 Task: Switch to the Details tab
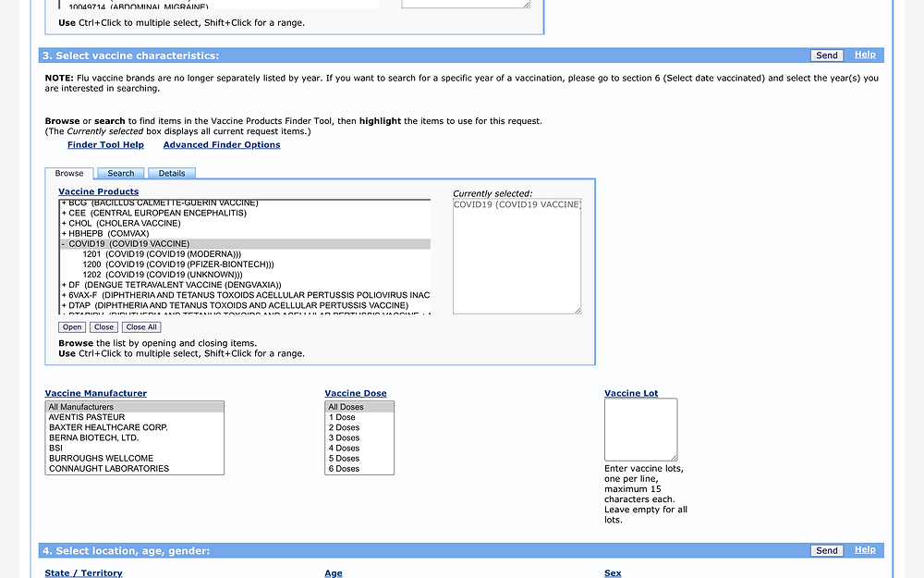[x=172, y=174]
